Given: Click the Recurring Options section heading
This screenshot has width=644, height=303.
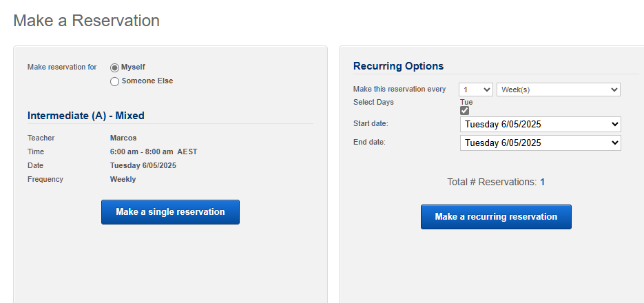Looking at the screenshot, I should click(x=398, y=66).
